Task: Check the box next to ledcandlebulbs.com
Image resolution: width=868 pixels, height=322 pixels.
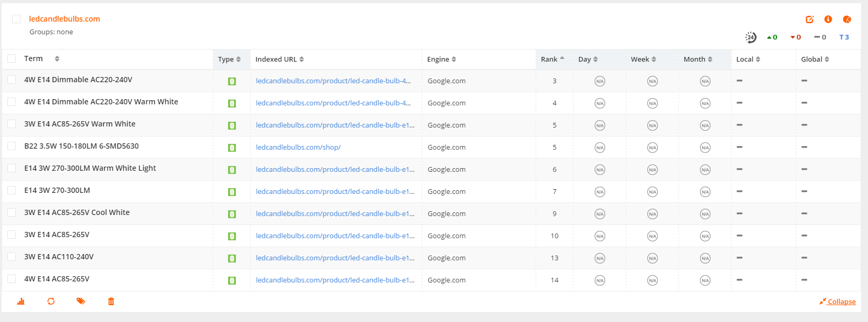Action: tap(16, 19)
